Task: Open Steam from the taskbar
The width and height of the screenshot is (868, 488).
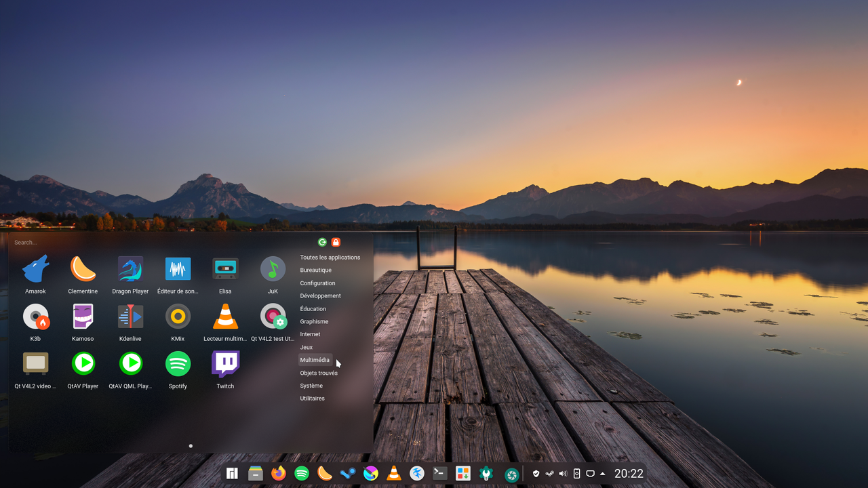Action: point(348,474)
